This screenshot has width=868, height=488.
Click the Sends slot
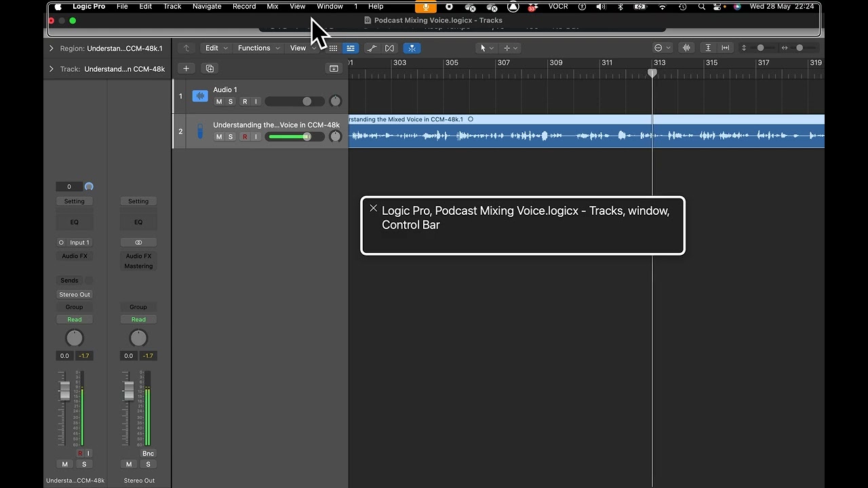click(x=69, y=280)
